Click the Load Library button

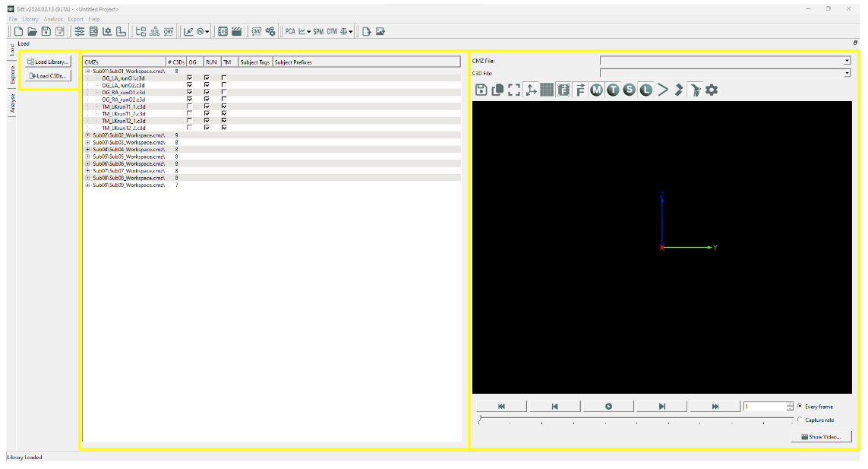point(48,62)
